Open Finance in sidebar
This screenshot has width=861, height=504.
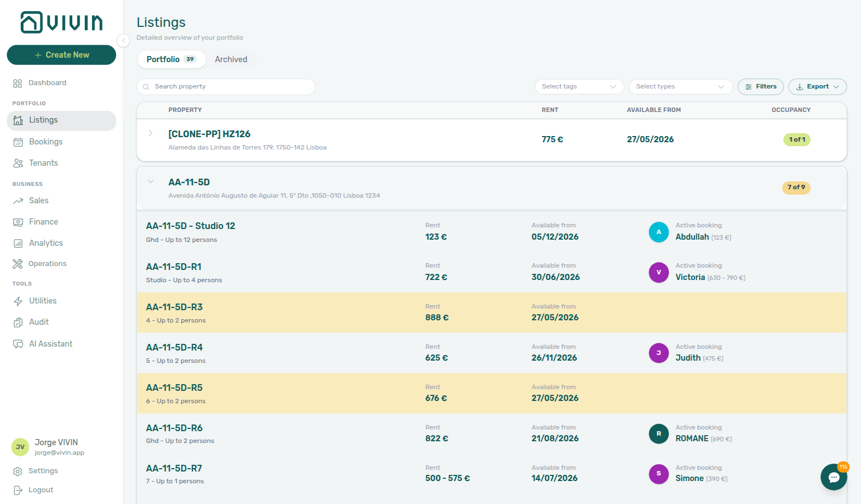coord(61,222)
